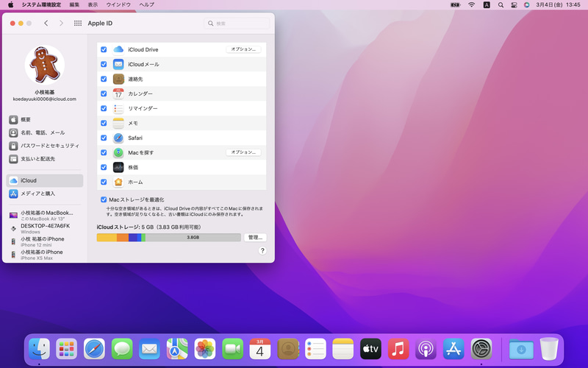The height and width of the screenshot is (368, 588).
Task: Open iCloud storage 管理 button
Action: click(x=255, y=237)
